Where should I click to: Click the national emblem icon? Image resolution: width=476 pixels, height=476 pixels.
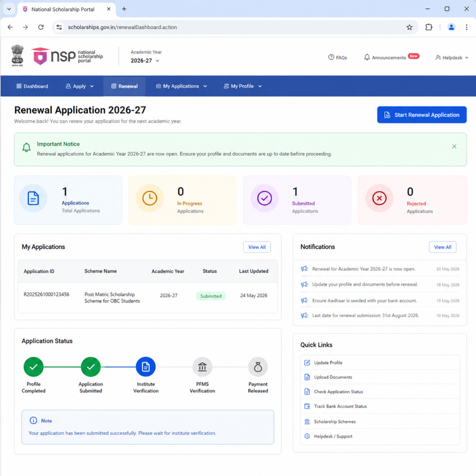click(x=17, y=56)
